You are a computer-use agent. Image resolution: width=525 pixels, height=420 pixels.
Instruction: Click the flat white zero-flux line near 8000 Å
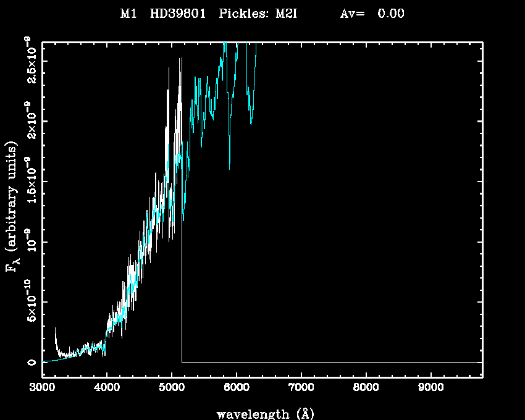tap(366, 362)
